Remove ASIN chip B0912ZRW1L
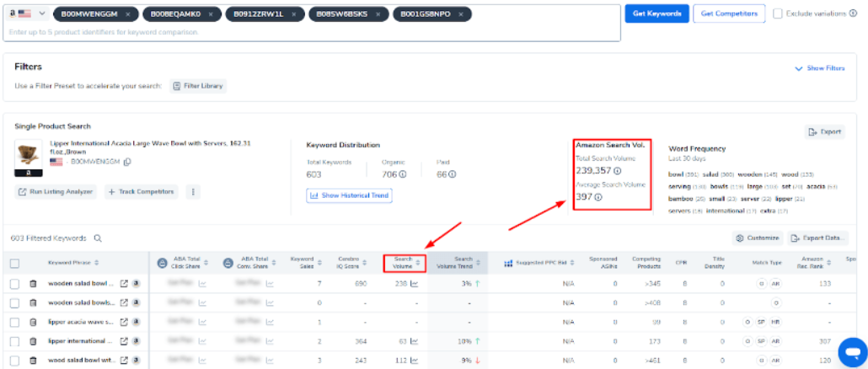Screen dimensions: 868x369 pos(294,13)
